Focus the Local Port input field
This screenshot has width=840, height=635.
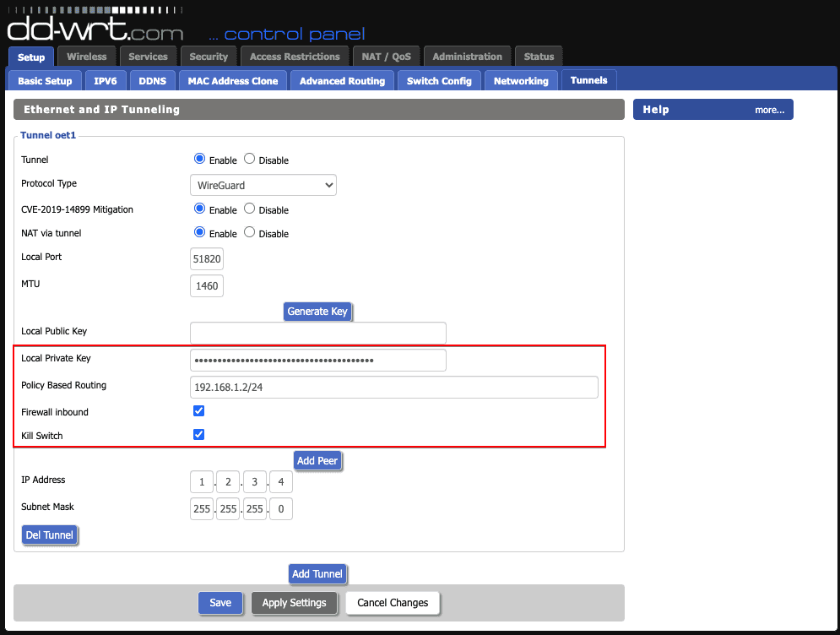[207, 259]
